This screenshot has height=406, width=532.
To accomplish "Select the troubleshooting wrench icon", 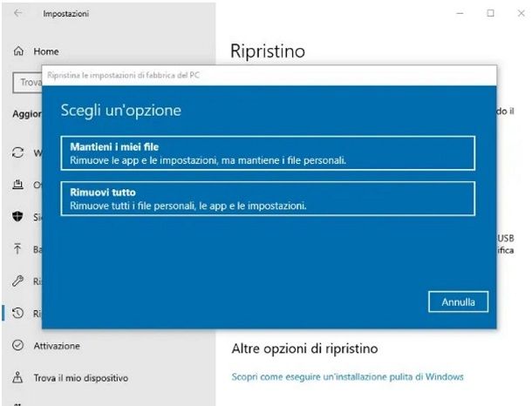I will [x=17, y=281].
